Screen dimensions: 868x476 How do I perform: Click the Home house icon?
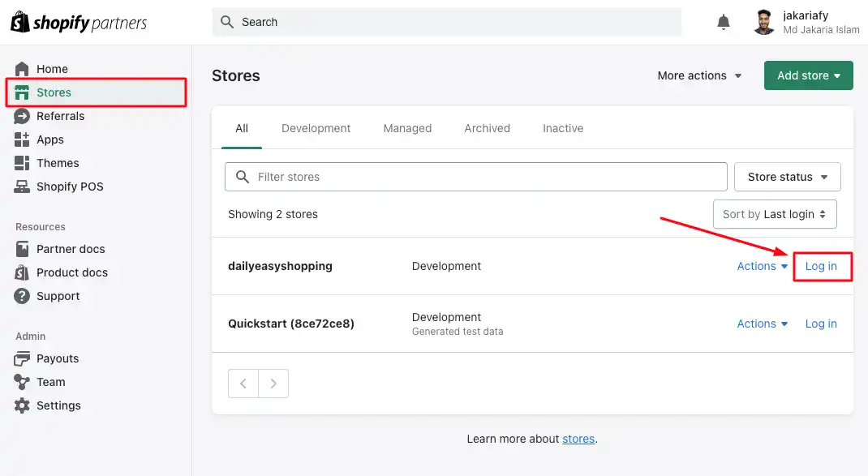pyautogui.click(x=22, y=69)
